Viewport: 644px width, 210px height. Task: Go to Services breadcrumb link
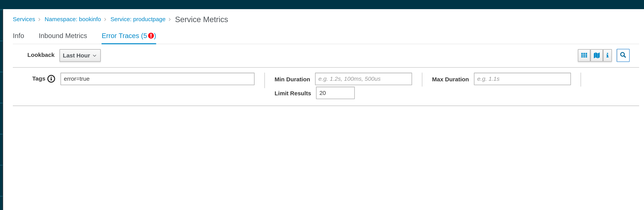point(24,19)
